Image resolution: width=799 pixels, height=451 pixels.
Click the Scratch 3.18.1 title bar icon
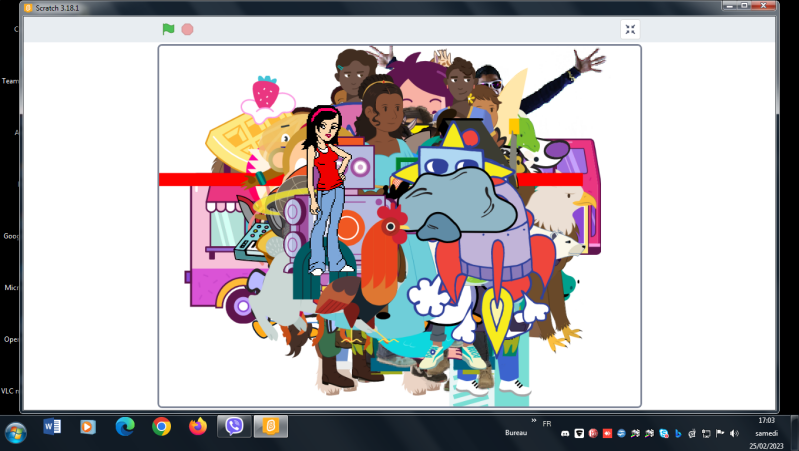click(x=29, y=8)
